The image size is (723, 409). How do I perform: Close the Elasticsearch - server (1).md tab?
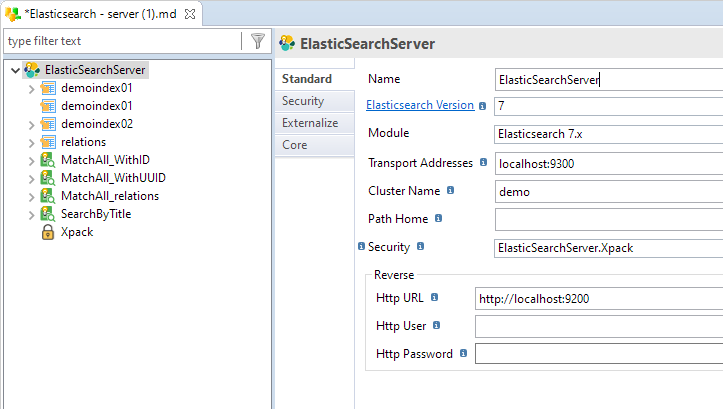pos(190,14)
